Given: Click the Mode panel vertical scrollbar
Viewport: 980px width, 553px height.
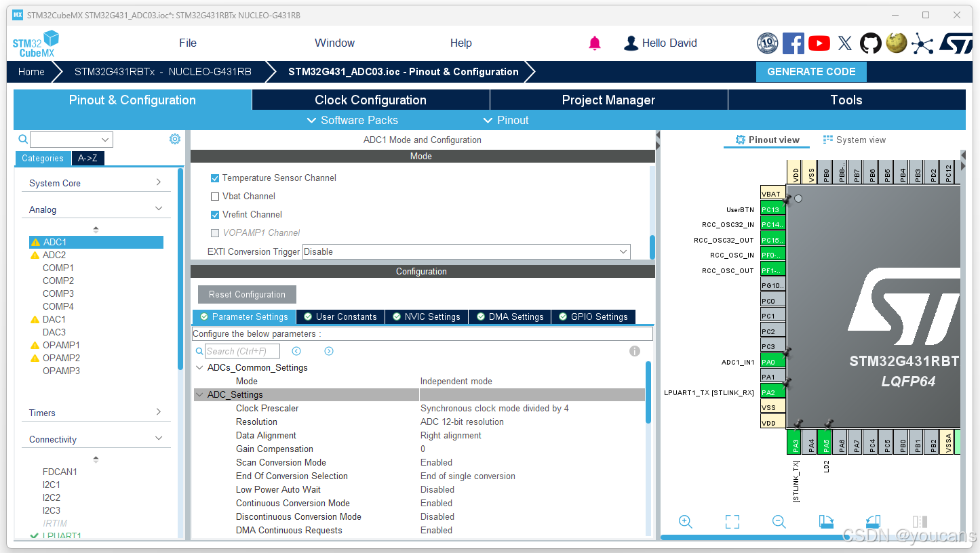Looking at the screenshot, I should pyautogui.click(x=652, y=247).
